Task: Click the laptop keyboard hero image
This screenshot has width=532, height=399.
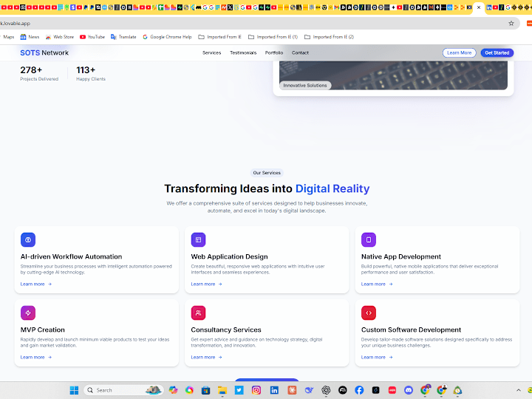Action: (393, 75)
